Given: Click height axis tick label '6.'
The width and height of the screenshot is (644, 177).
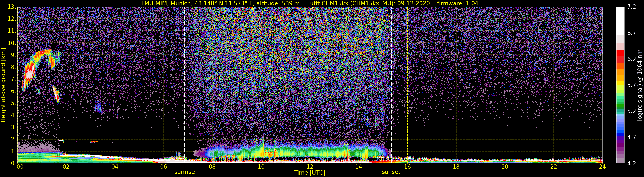Looking at the screenshot, I should (13, 91).
